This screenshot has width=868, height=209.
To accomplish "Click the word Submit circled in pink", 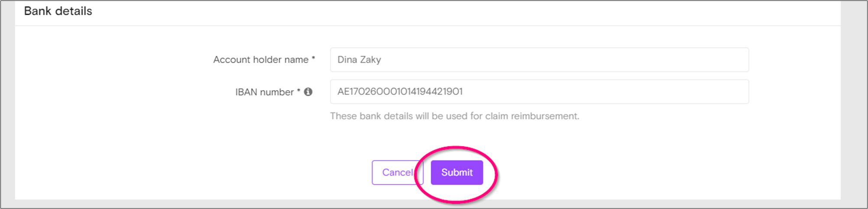I will (x=457, y=172).
